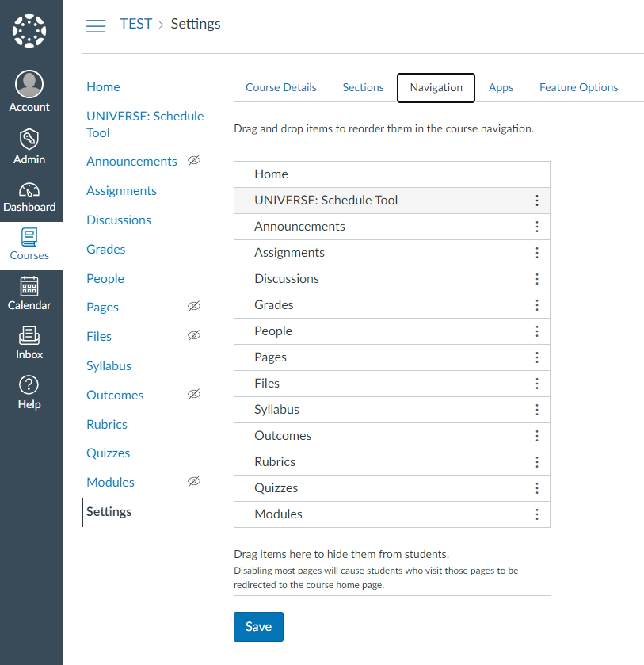The width and height of the screenshot is (644, 665).
Task: Open Discussions in the course menu
Action: coord(119,220)
